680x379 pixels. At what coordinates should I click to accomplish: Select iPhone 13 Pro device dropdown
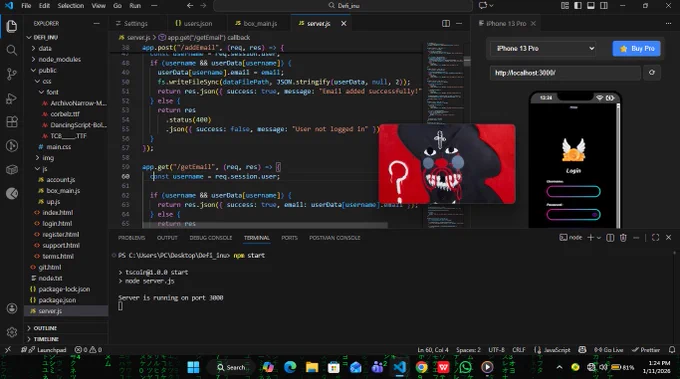tap(544, 48)
